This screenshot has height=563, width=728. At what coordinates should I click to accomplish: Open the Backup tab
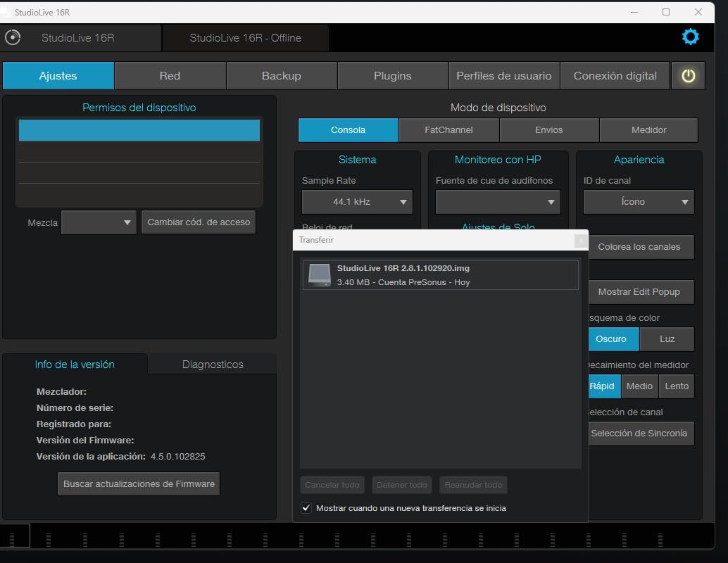(282, 76)
